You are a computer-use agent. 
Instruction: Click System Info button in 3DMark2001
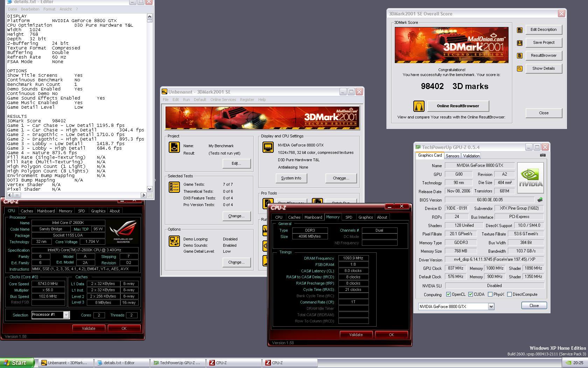point(291,178)
